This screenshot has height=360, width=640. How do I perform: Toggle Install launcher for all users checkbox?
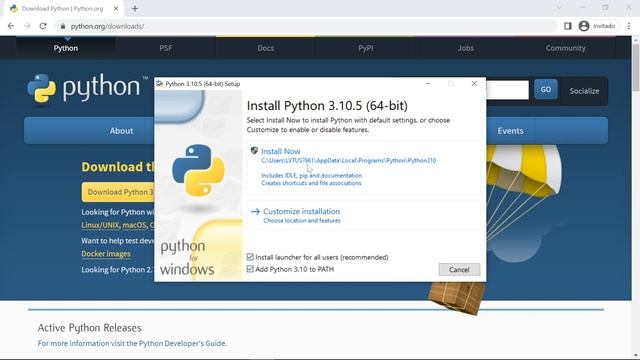(250, 257)
